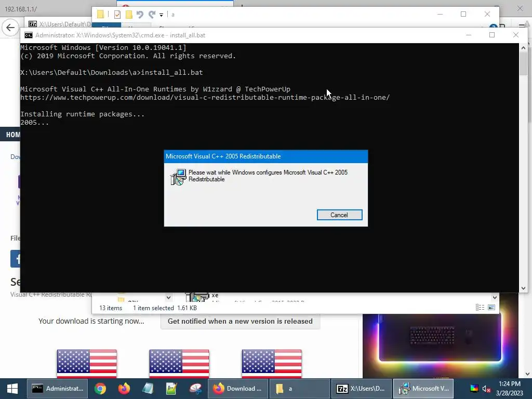The width and height of the screenshot is (532, 399).
Task: Switch to the 7-Zip X:\Users\D... taskbar button
Action: click(x=362, y=389)
